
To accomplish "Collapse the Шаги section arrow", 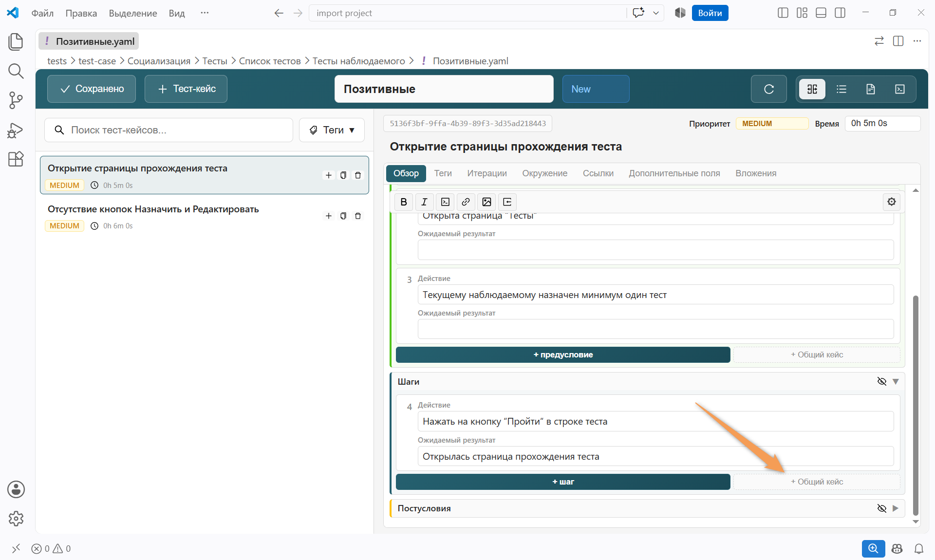I will [896, 381].
